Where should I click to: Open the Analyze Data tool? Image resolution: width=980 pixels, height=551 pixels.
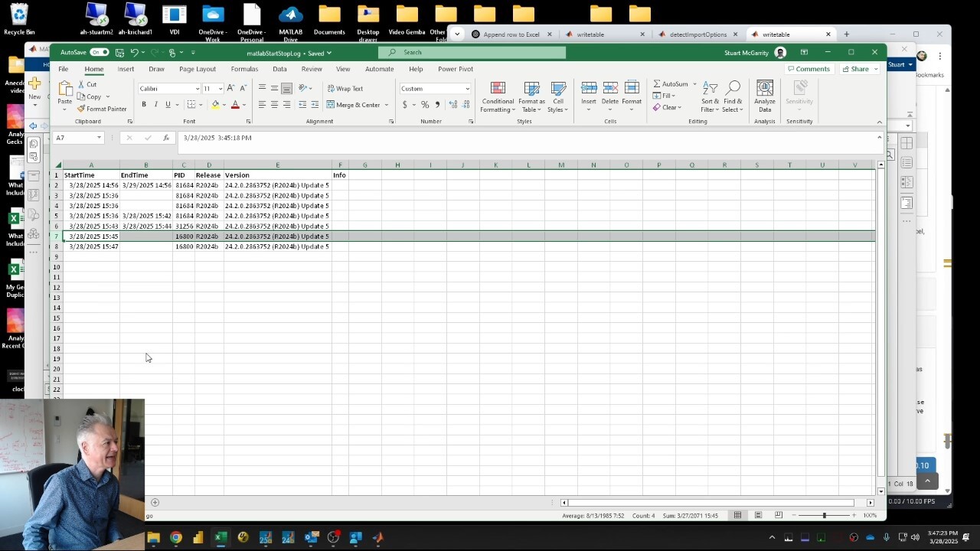pyautogui.click(x=764, y=89)
